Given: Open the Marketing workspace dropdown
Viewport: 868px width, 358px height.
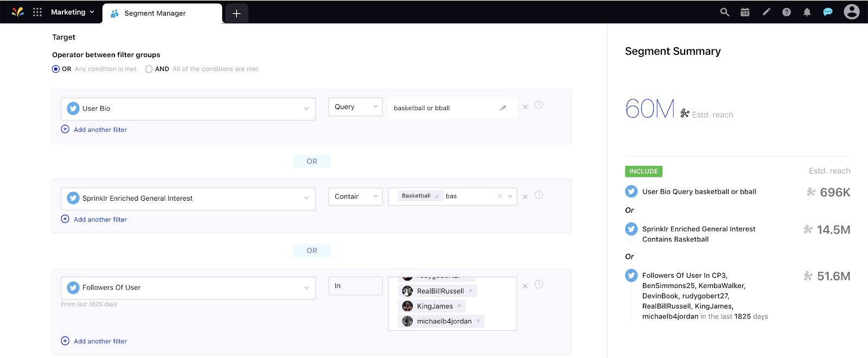Looking at the screenshot, I should tap(73, 12).
